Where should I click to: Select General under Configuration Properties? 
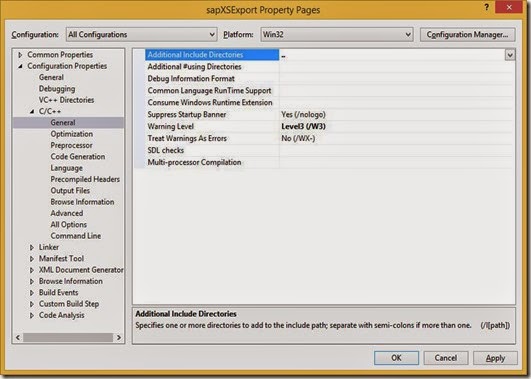point(51,78)
